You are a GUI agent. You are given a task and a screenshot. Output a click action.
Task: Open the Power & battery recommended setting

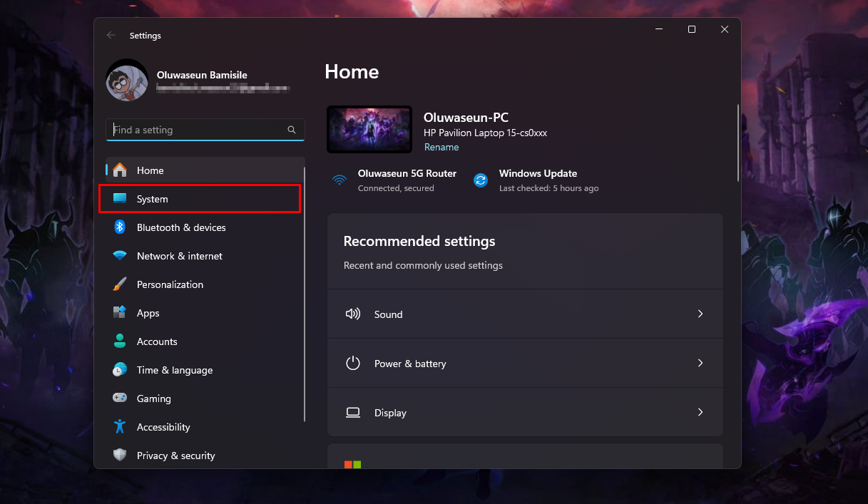pyautogui.click(x=525, y=363)
